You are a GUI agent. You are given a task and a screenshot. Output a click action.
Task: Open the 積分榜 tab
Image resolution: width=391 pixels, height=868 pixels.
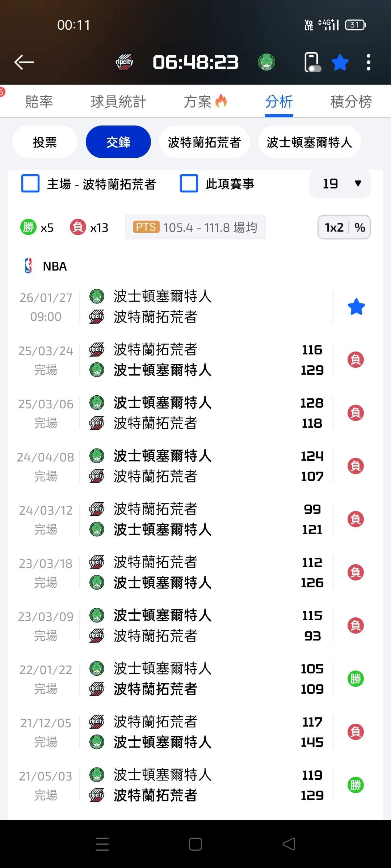(x=351, y=102)
